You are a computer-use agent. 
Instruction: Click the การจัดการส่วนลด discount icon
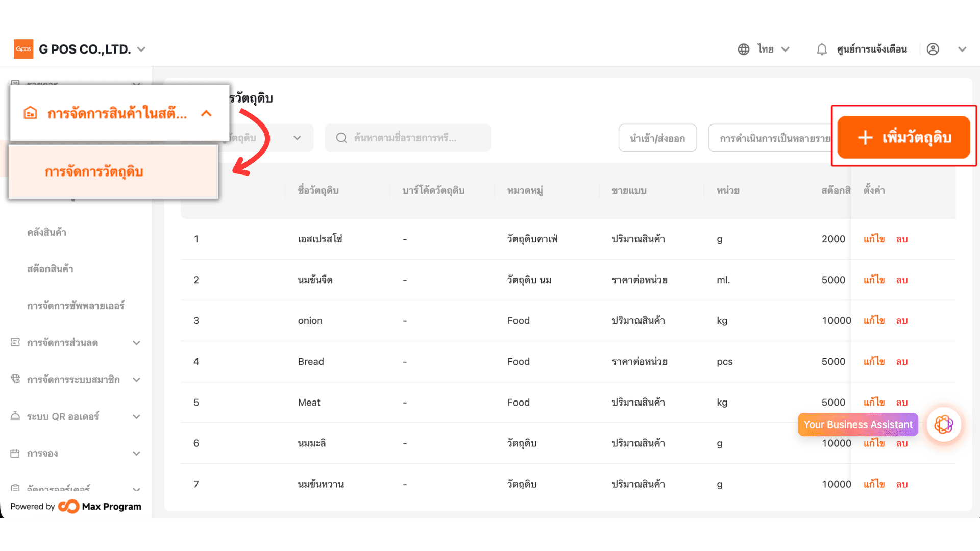[15, 342]
